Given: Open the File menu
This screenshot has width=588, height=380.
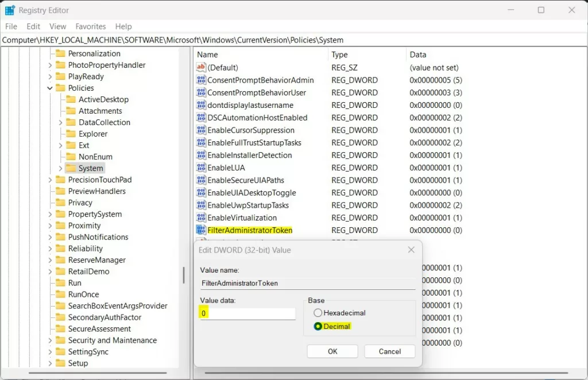Looking at the screenshot, I should pos(11,26).
